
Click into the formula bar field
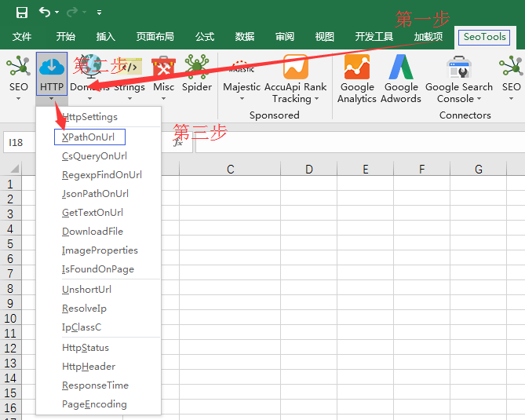click(360, 142)
